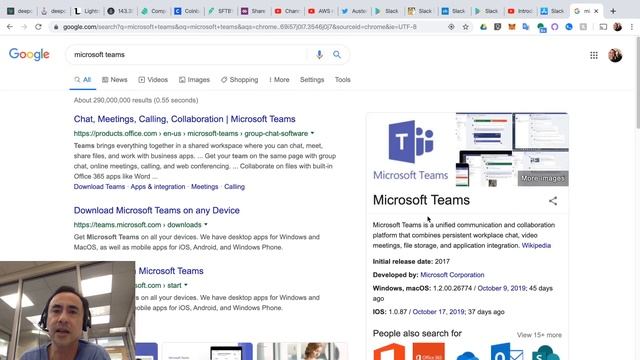Expand dropdown arrow beside products.office.com URL
The image size is (640, 360).
point(312,133)
